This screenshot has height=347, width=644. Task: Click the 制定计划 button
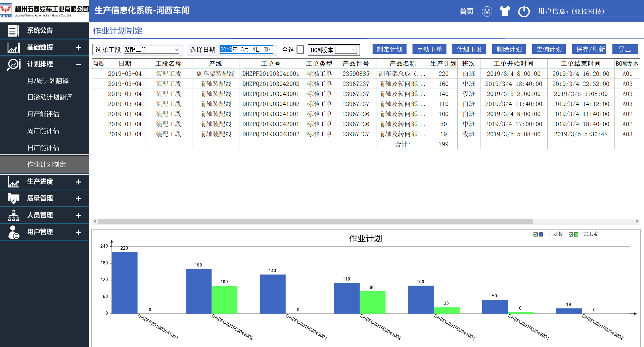389,49
